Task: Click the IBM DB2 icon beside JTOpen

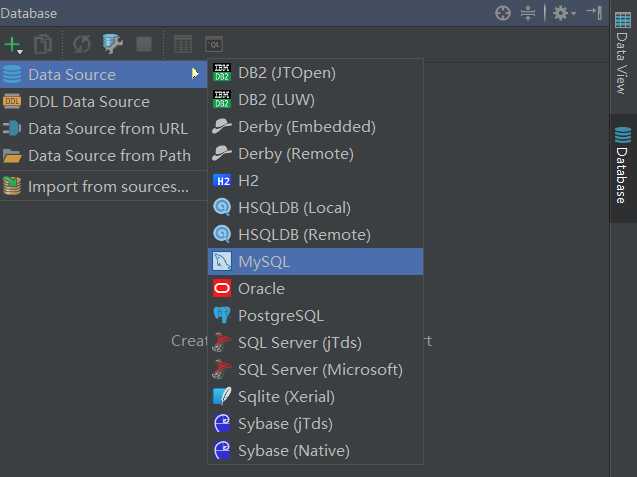Action: 222,72
